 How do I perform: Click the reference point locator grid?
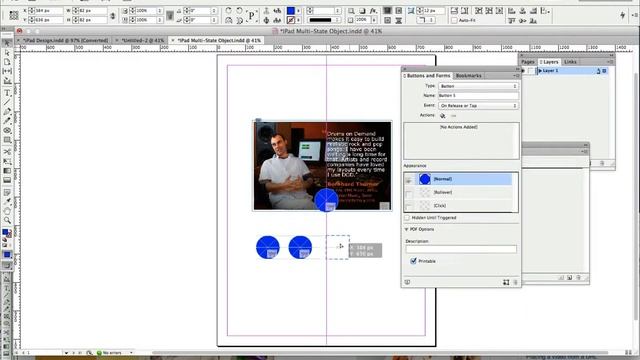[13, 15]
